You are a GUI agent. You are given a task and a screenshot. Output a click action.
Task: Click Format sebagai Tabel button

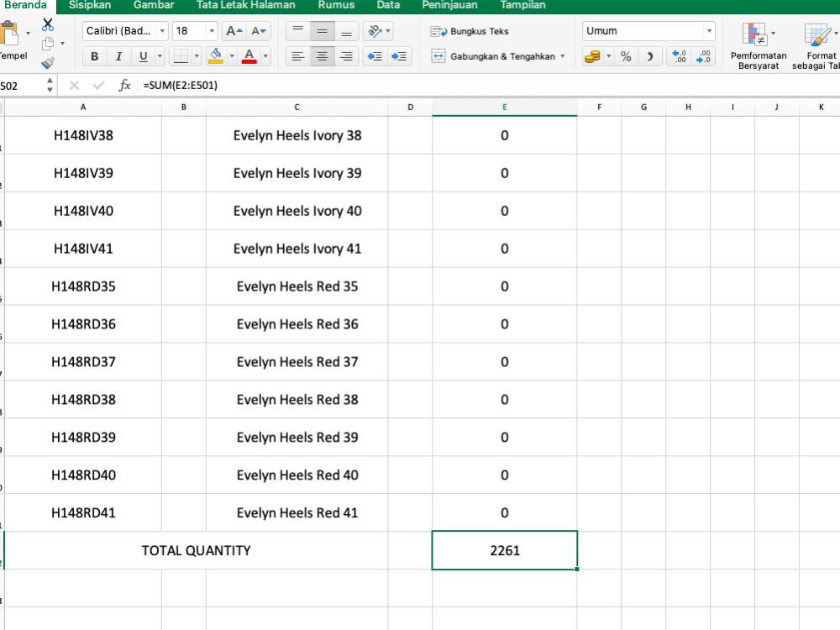(x=816, y=46)
